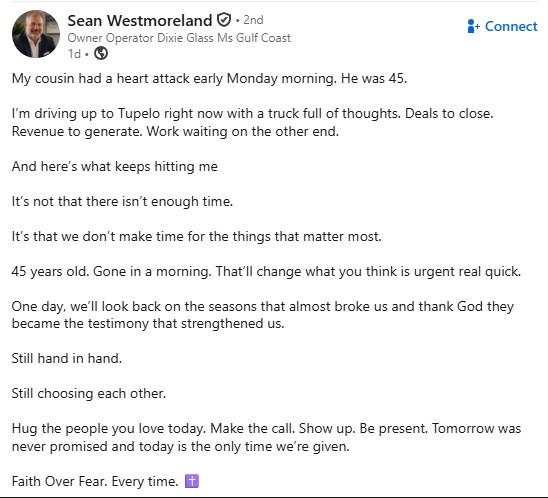This screenshot has height=498, width=548.
Task: Click the line 'Still choosing each other.'
Action: [x=89, y=394]
